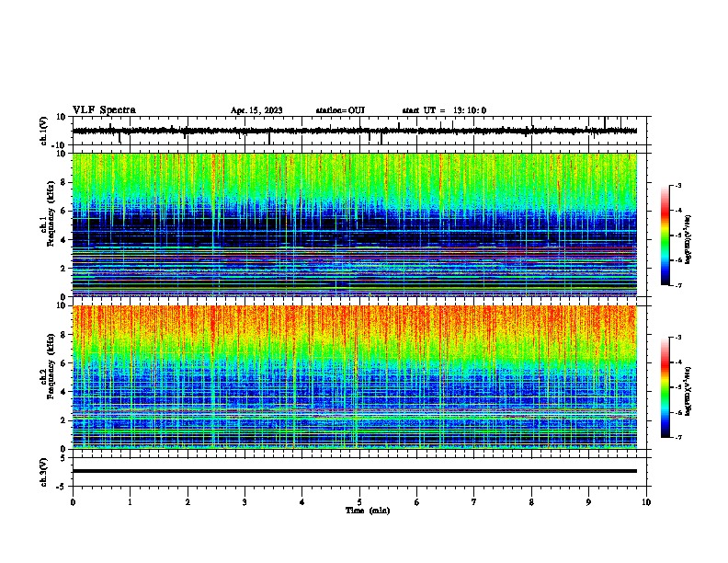Click the ch.2 spectrogram color scale bar
Screen dimensions: 728x563
[665, 387]
